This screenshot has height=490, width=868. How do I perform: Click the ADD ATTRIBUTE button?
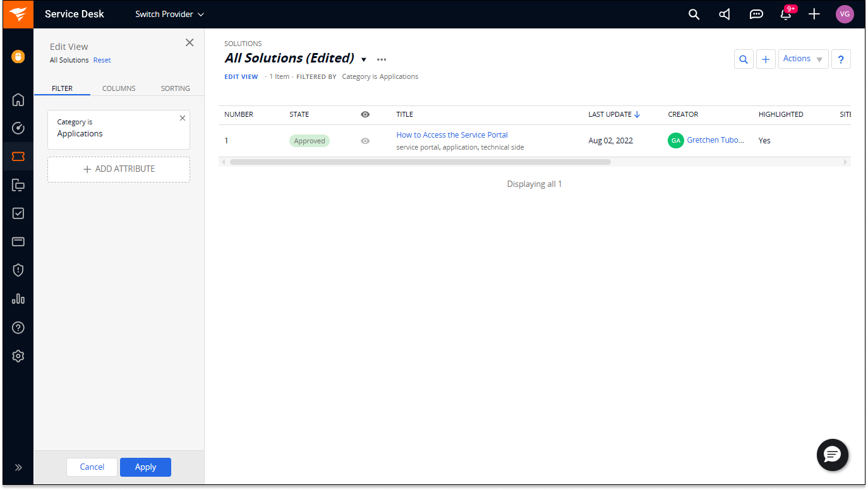119,169
